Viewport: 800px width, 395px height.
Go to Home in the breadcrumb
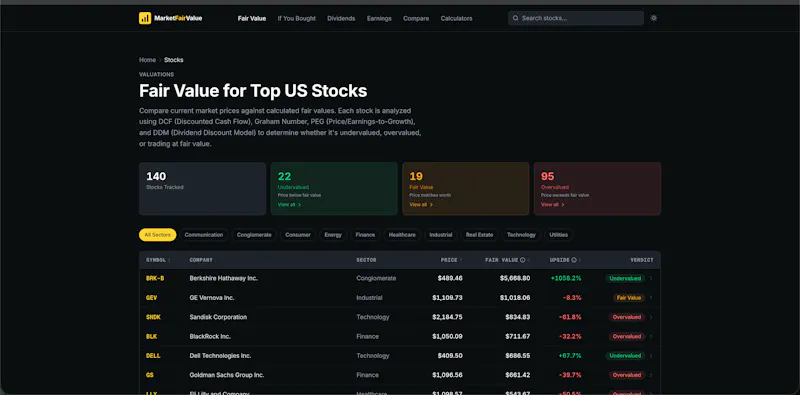147,60
